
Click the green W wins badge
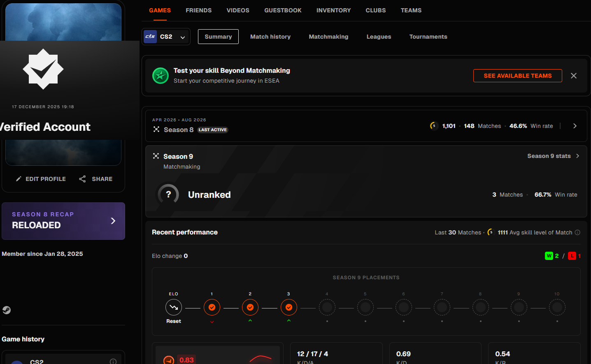[x=549, y=256]
